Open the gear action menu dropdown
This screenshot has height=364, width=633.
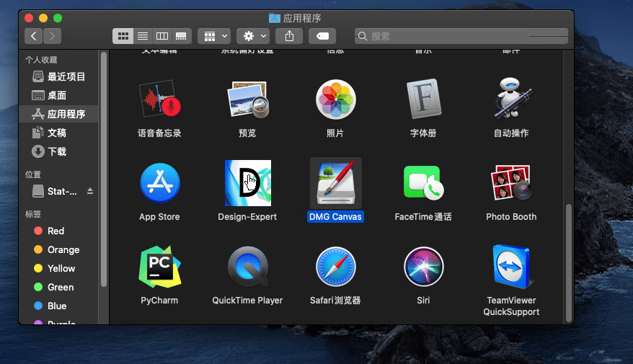click(x=253, y=36)
